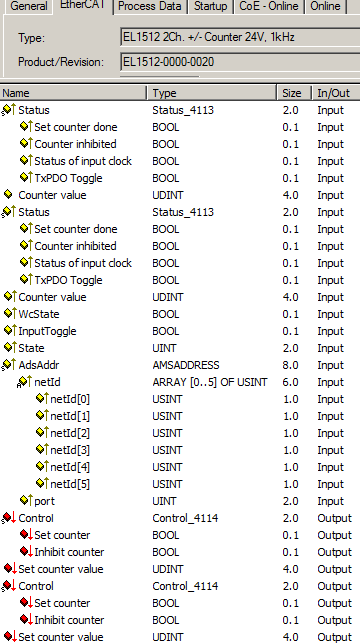Click the netId[0] input variable icon
Image resolution: width=360 pixels, height=644 pixels.
pos(41,399)
